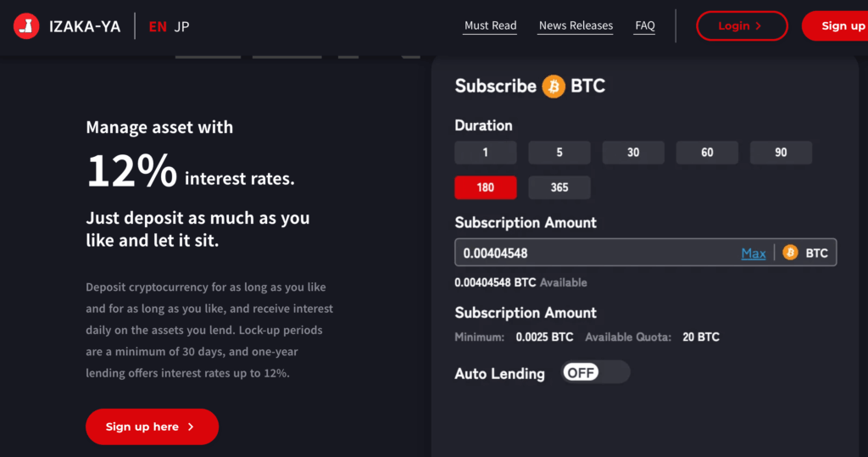Click the Sign up button in header
The image size is (868, 457).
pyautogui.click(x=836, y=26)
